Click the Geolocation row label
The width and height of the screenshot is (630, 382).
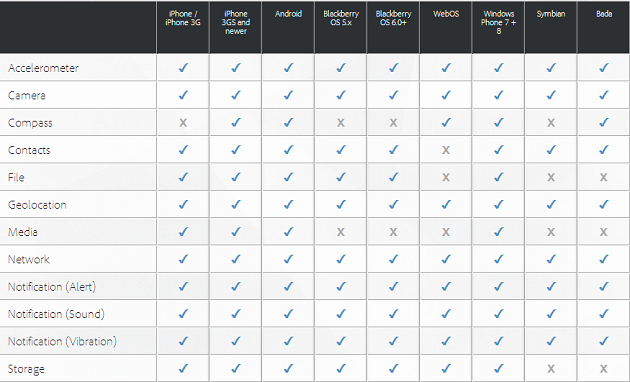(37, 205)
